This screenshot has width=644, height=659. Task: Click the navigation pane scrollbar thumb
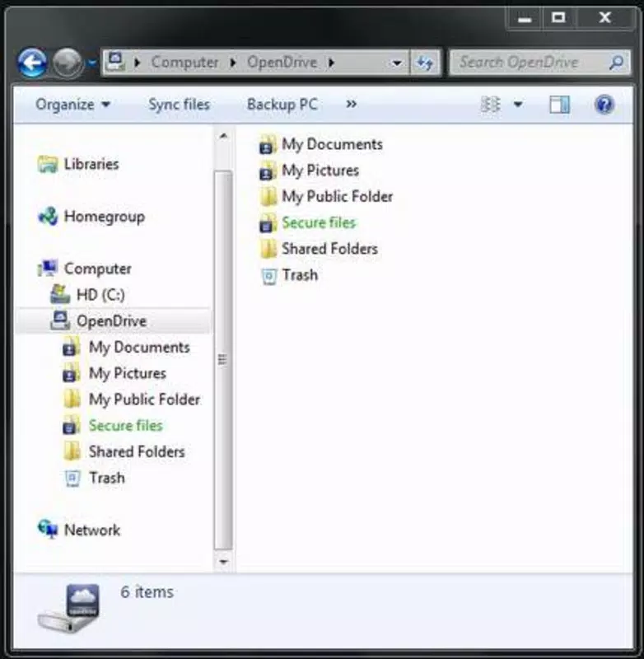tap(223, 360)
